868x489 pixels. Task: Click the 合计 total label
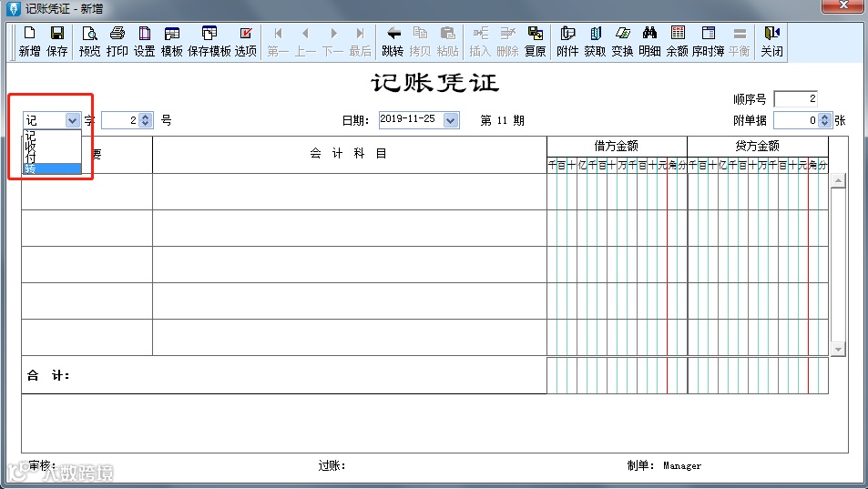[48, 375]
